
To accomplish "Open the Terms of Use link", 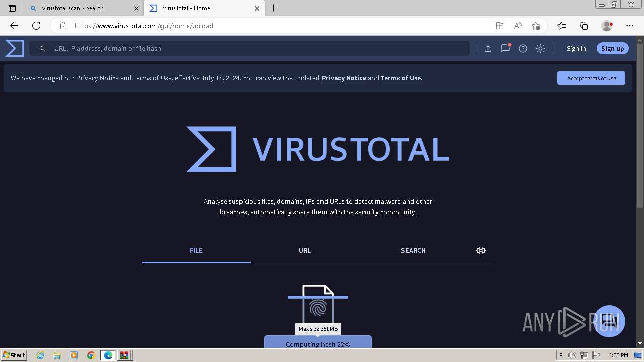I will pyautogui.click(x=400, y=78).
